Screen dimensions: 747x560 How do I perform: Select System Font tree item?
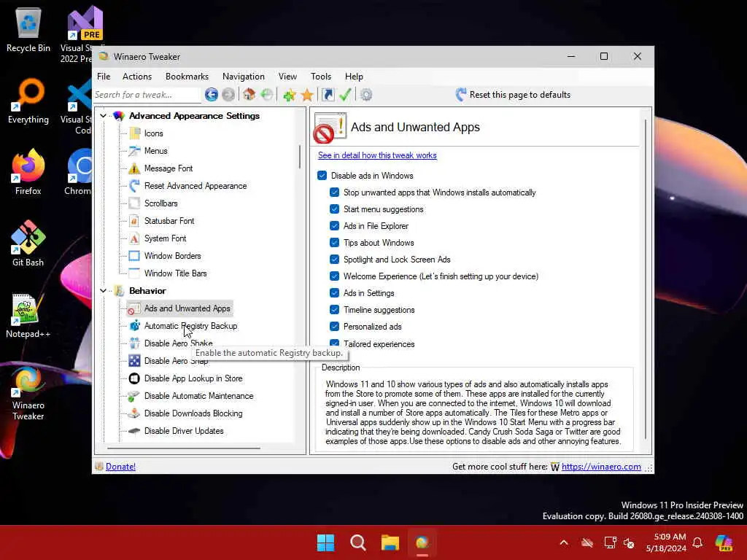pyautogui.click(x=166, y=238)
